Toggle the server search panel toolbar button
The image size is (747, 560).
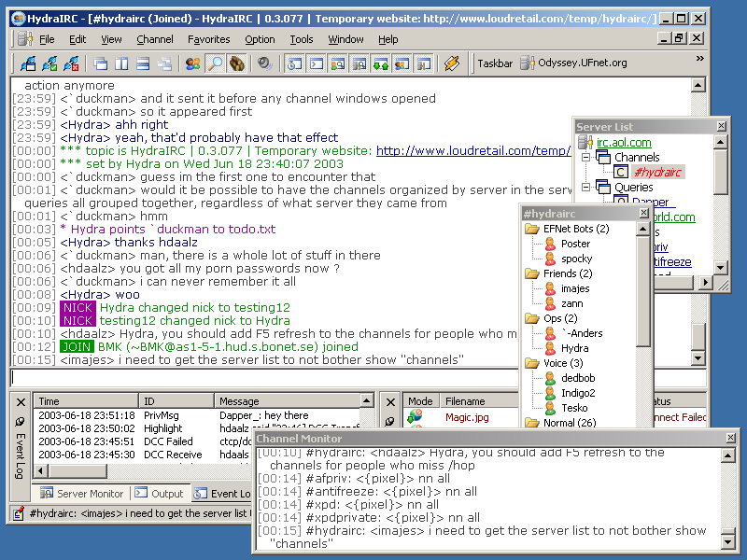(x=359, y=63)
